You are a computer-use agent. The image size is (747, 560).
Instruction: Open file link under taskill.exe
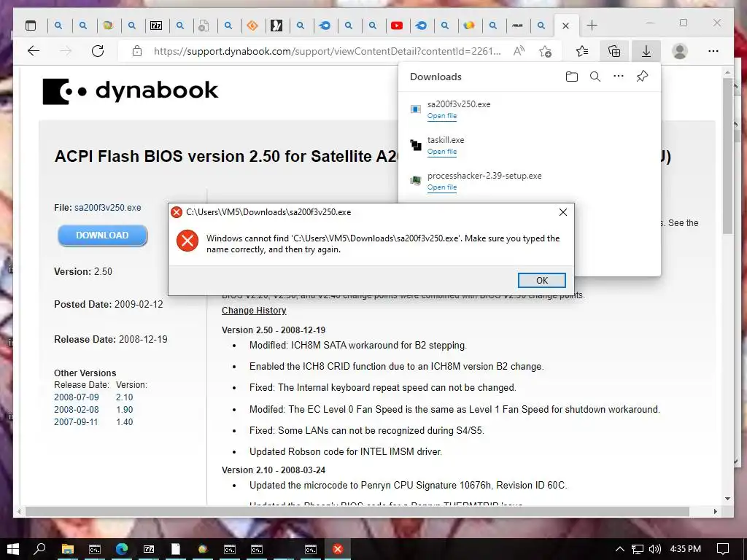click(441, 152)
